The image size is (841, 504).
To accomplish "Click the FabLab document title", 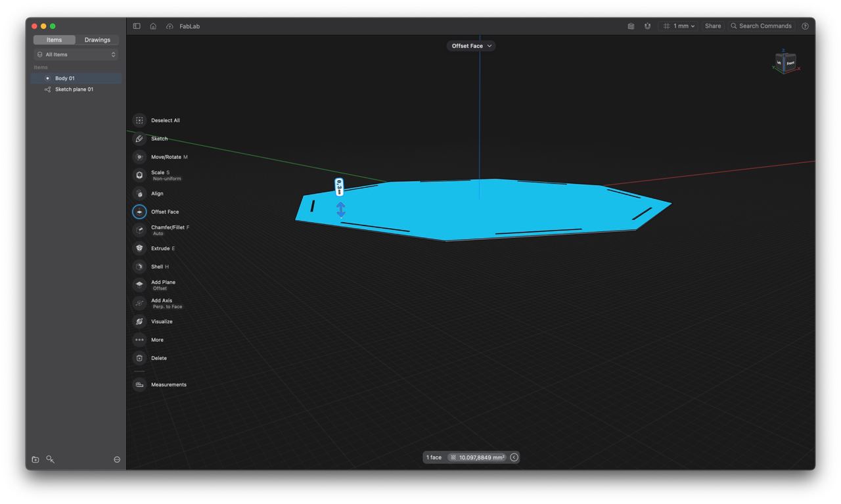I will point(189,26).
